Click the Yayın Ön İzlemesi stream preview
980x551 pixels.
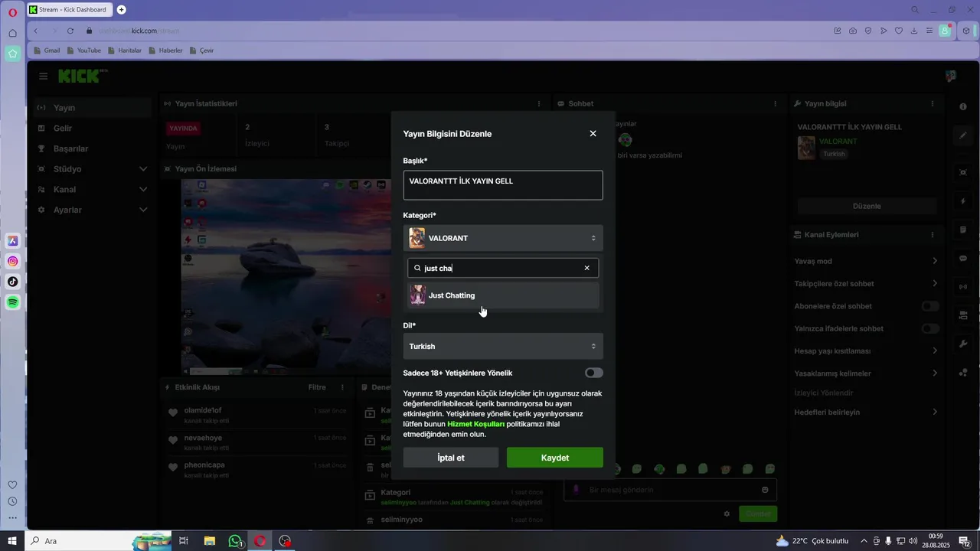click(286, 277)
